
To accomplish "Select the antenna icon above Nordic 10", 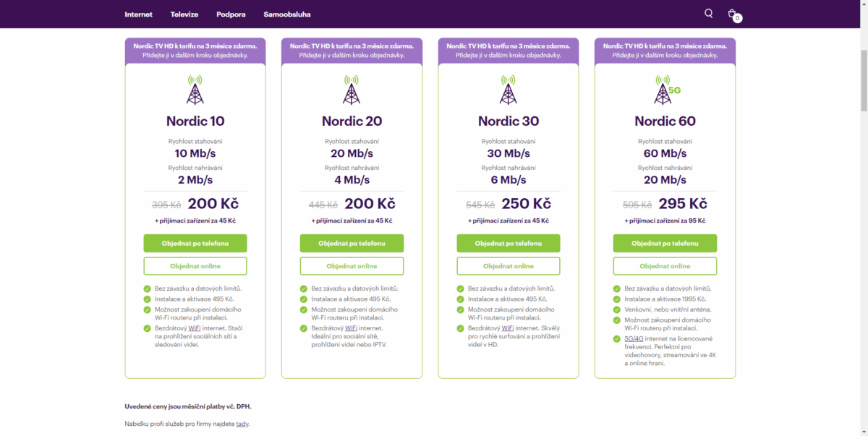I will 195,90.
